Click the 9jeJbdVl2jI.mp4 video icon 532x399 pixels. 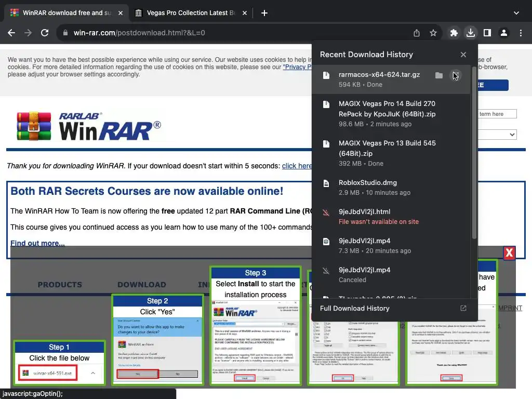coord(326,242)
